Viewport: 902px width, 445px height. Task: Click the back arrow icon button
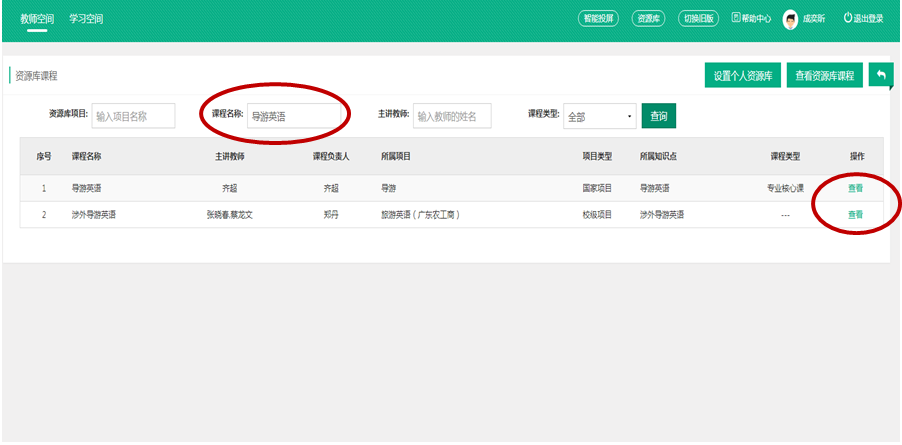881,76
